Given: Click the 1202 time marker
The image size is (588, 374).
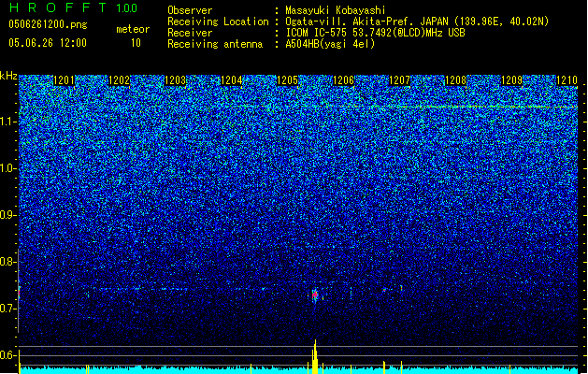Looking at the screenshot, I should [120, 80].
